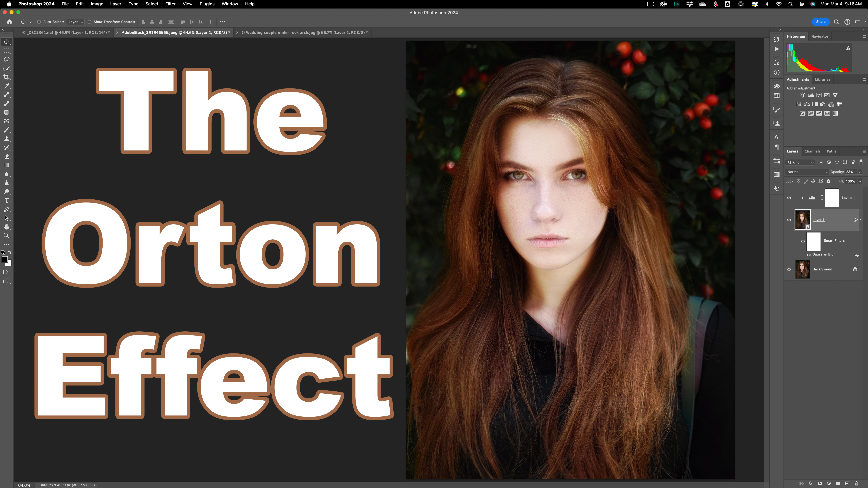This screenshot has width=868, height=488.
Task: Hide the Levels 1 layer
Action: pyautogui.click(x=789, y=198)
